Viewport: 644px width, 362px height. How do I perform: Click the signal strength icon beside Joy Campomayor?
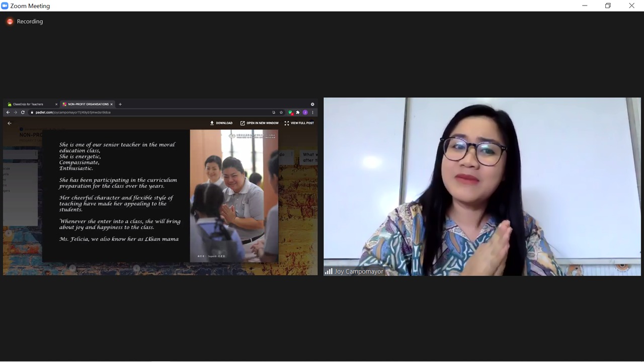(329, 271)
